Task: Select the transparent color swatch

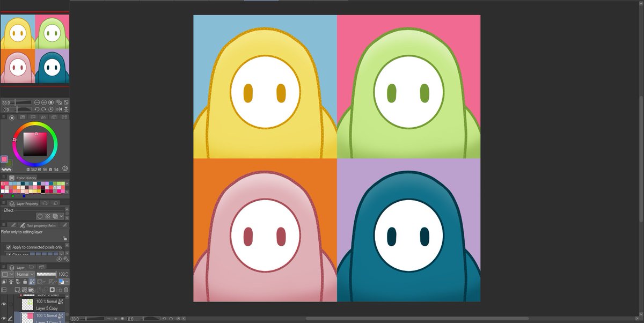Action: [x=6, y=170]
